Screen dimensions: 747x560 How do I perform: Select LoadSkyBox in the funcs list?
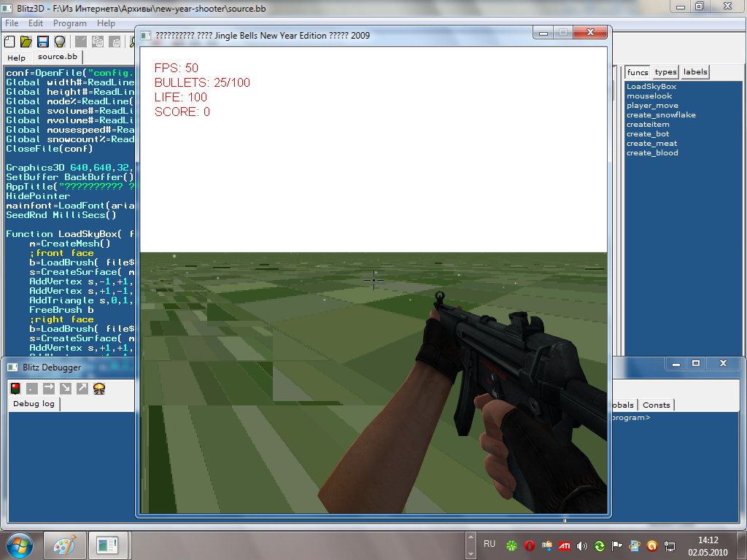(x=651, y=87)
